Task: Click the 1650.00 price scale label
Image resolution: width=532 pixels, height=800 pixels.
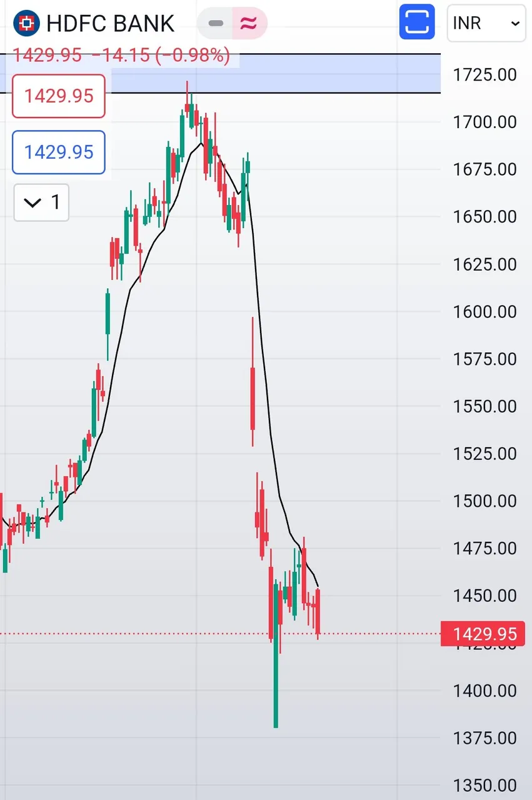Action: [484, 217]
